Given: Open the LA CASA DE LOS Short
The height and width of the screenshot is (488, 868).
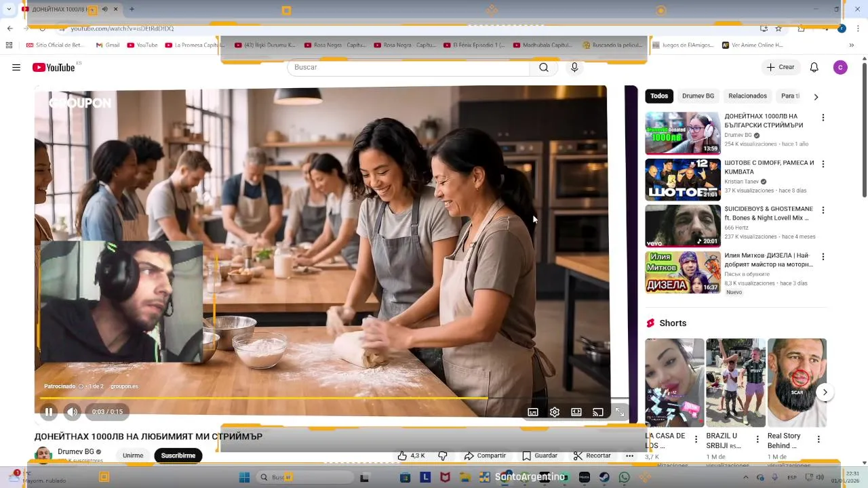Looking at the screenshot, I should pyautogui.click(x=674, y=382).
